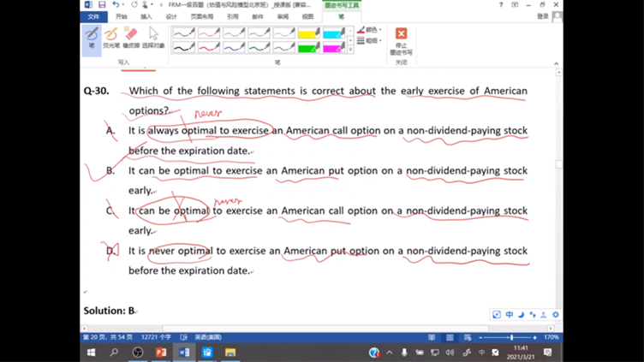Click the horizontal scrollbar right arrow
Image resolution: width=644 pixels, height=362 pixels.
551,329
